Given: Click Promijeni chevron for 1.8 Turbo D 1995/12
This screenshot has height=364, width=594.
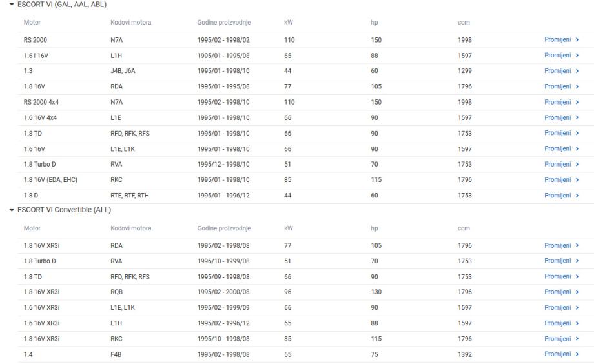Looking at the screenshot, I should pos(576,164).
